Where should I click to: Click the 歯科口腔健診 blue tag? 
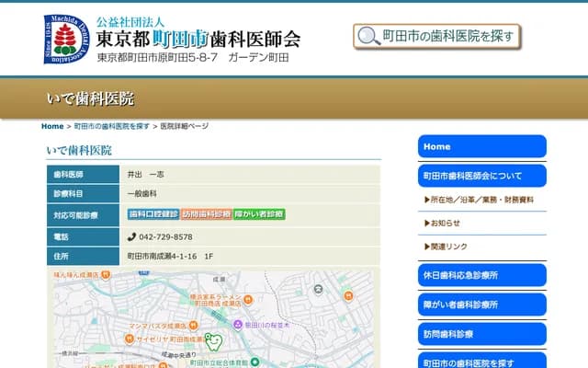coord(153,214)
